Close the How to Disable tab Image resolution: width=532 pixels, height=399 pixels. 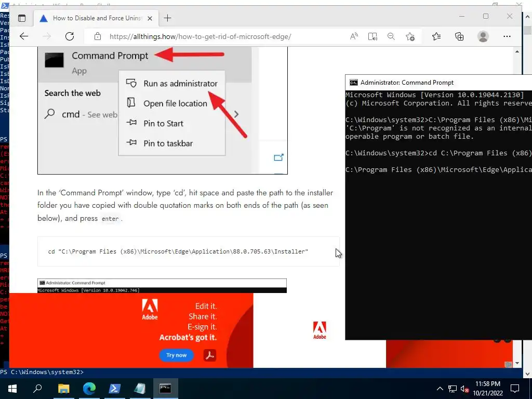click(x=150, y=18)
